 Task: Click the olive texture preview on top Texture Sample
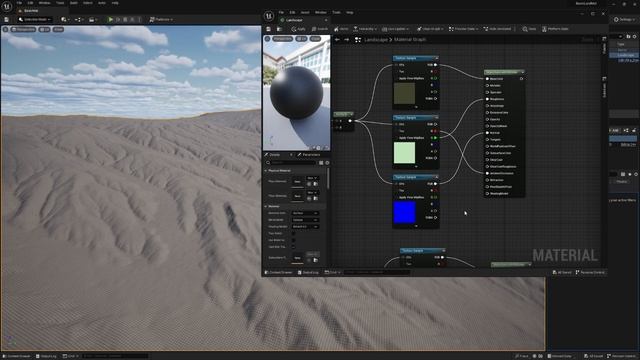[x=404, y=93]
